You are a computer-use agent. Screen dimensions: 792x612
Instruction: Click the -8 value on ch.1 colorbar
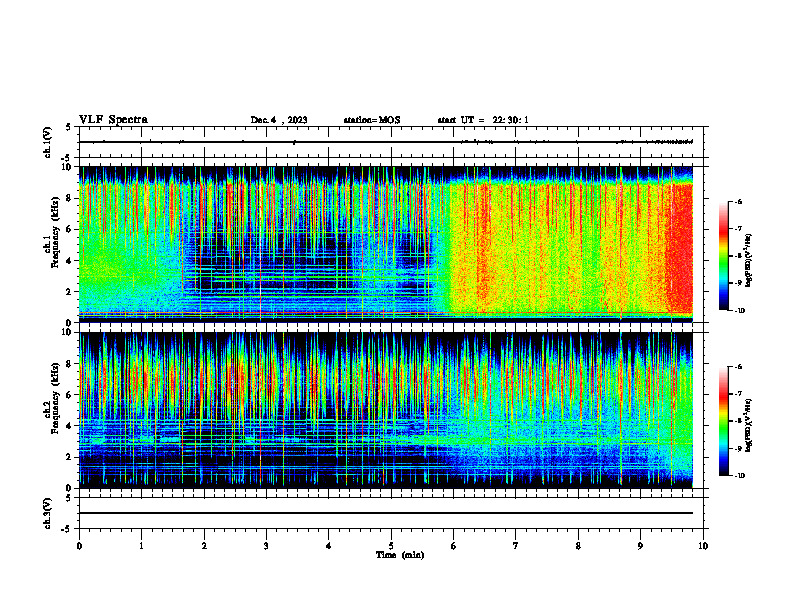point(738,256)
